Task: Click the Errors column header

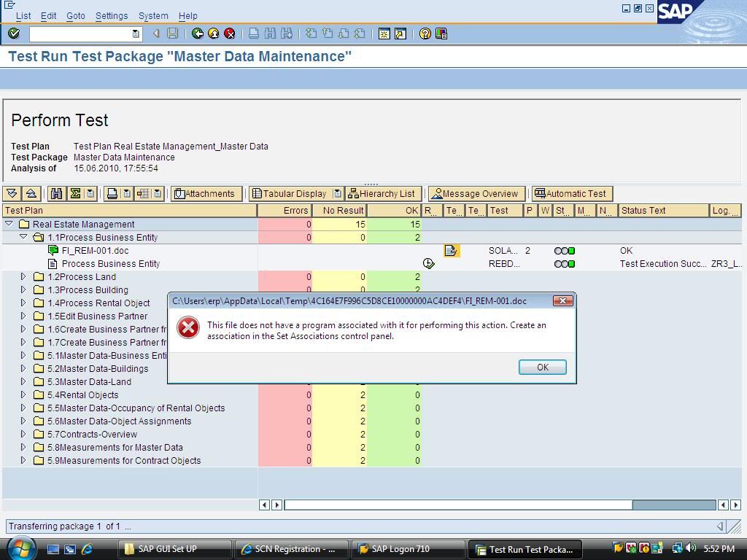Action: click(285, 211)
